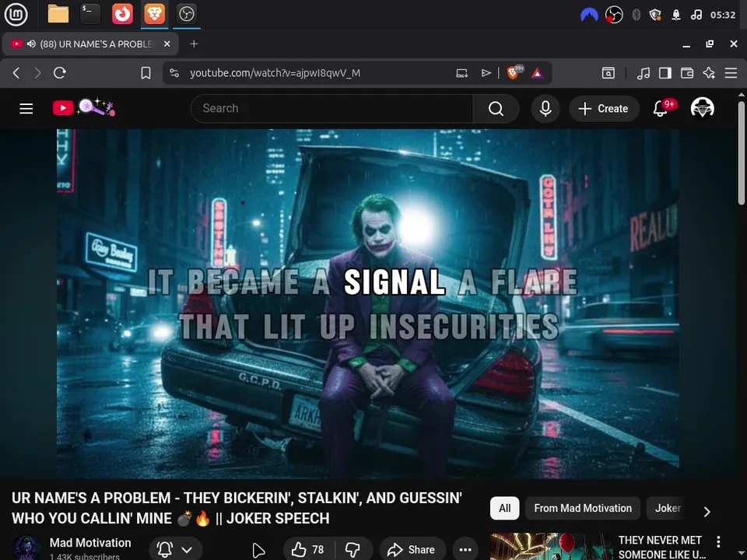Click the page vertical scrollbar

742,152
